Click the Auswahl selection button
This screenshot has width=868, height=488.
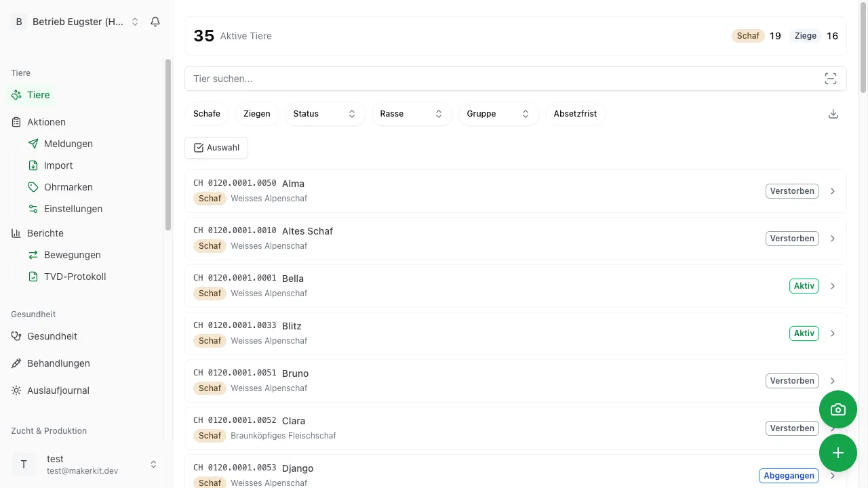tap(216, 148)
